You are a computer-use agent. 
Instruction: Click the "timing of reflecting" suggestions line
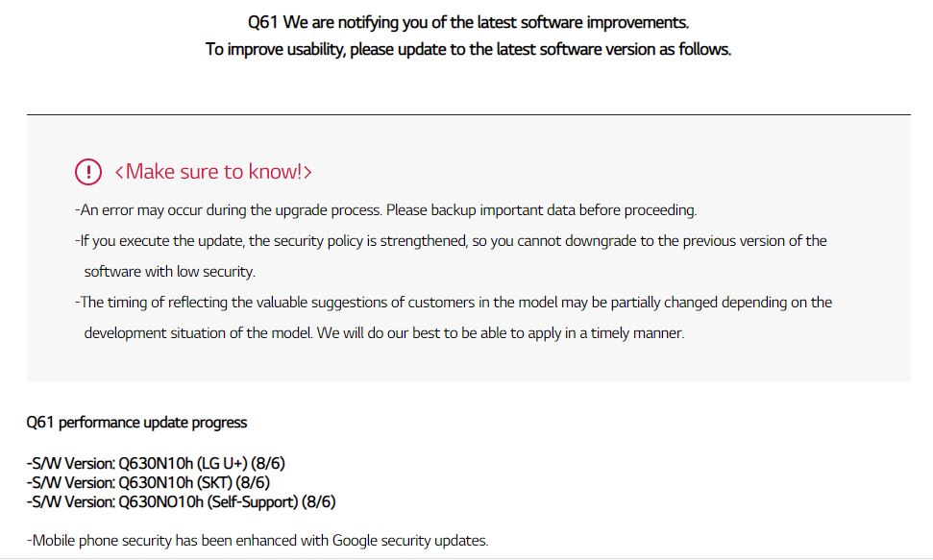tap(454, 302)
